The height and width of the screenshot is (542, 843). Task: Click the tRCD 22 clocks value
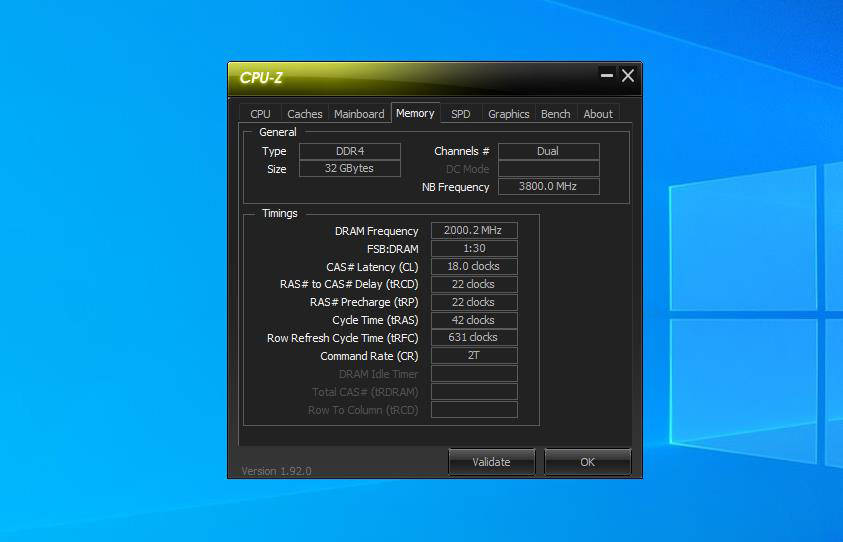(474, 284)
